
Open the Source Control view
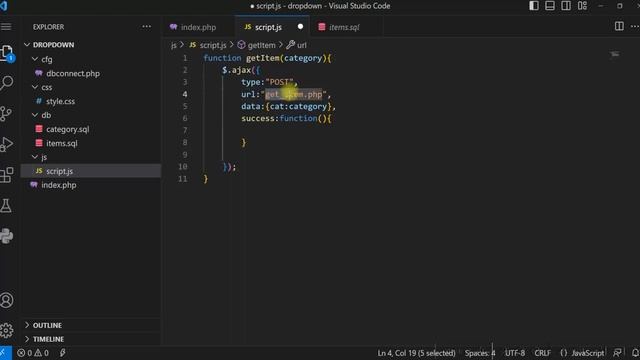[6, 113]
